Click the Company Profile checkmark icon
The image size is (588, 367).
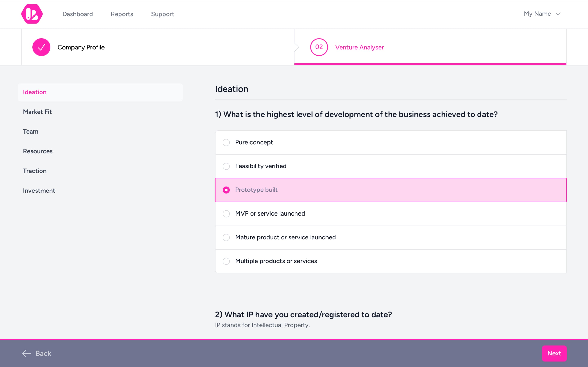pos(41,47)
